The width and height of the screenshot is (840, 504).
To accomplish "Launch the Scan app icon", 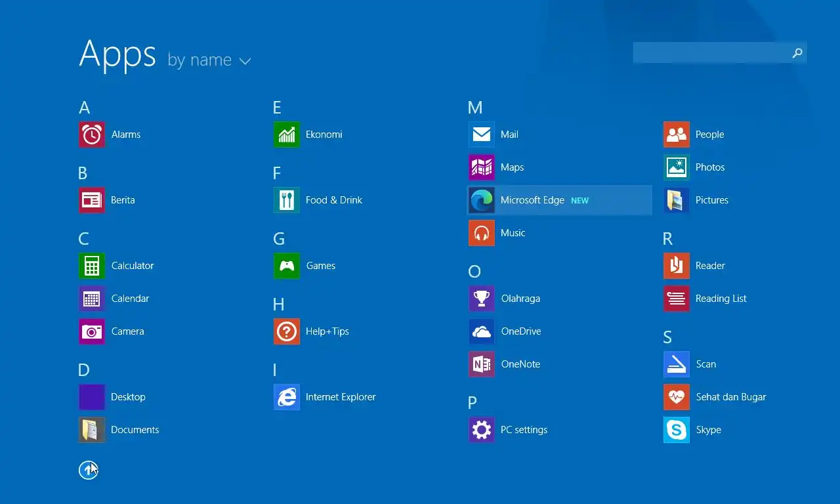I will pyautogui.click(x=677, y=364).
